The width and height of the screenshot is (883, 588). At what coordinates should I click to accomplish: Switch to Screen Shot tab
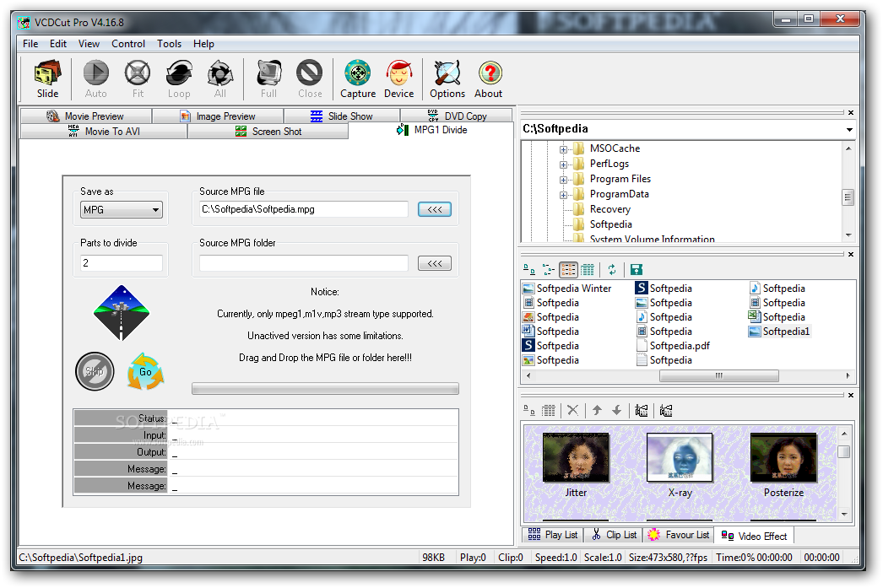pos(268,131)
